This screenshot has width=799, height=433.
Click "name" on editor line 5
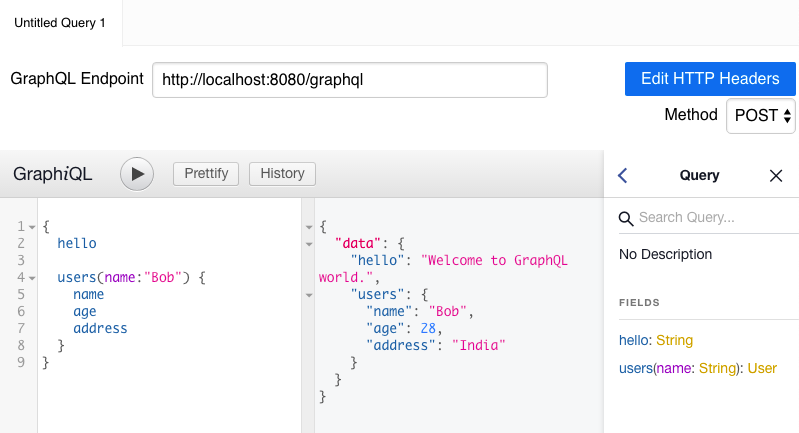pos(89,294)
